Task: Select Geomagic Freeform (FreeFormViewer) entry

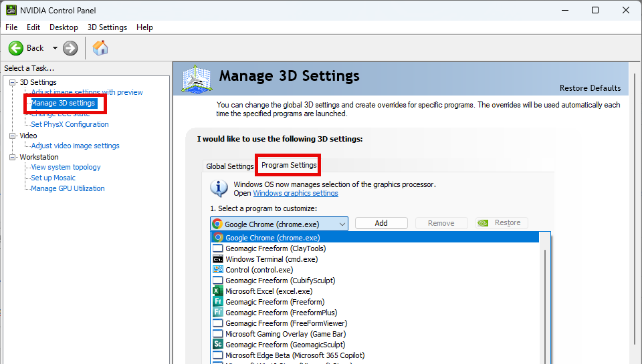Action: (375, 323)
